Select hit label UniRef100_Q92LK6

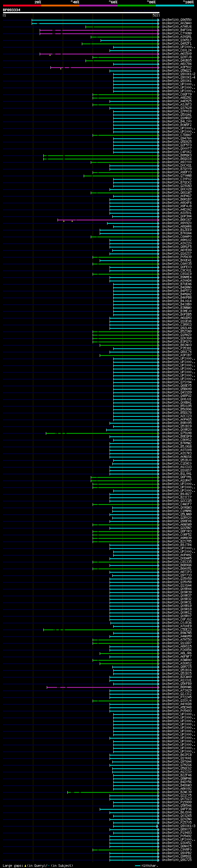tap(176, 328)
